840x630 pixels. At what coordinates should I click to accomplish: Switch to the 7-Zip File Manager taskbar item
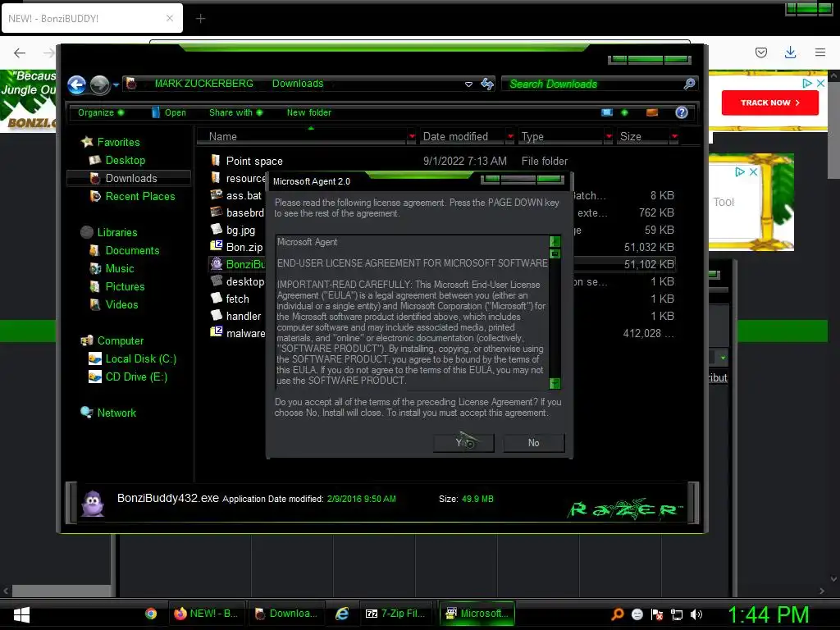(395, 614)
